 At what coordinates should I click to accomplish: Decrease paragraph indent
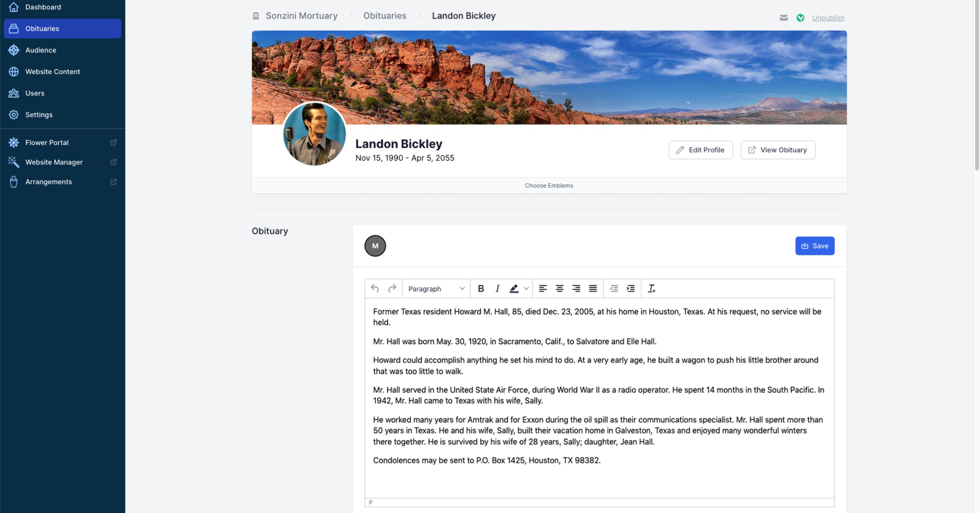click(614, 289)
